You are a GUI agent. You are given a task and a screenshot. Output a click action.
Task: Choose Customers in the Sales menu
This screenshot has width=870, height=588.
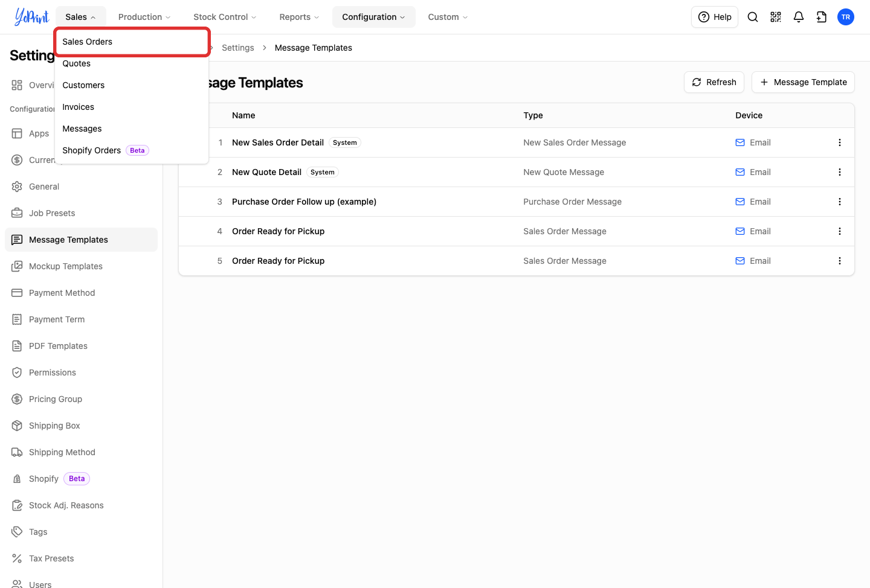click(132, 85)
